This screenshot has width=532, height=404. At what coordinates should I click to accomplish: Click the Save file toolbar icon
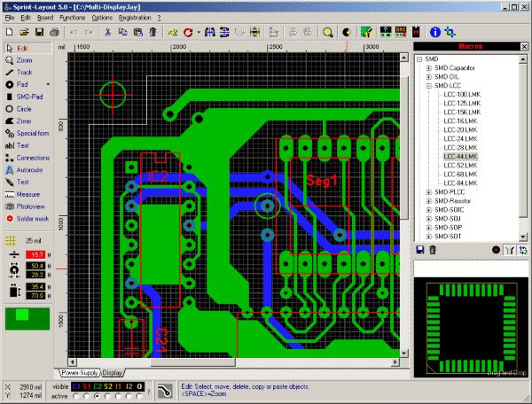coord(38,32)
